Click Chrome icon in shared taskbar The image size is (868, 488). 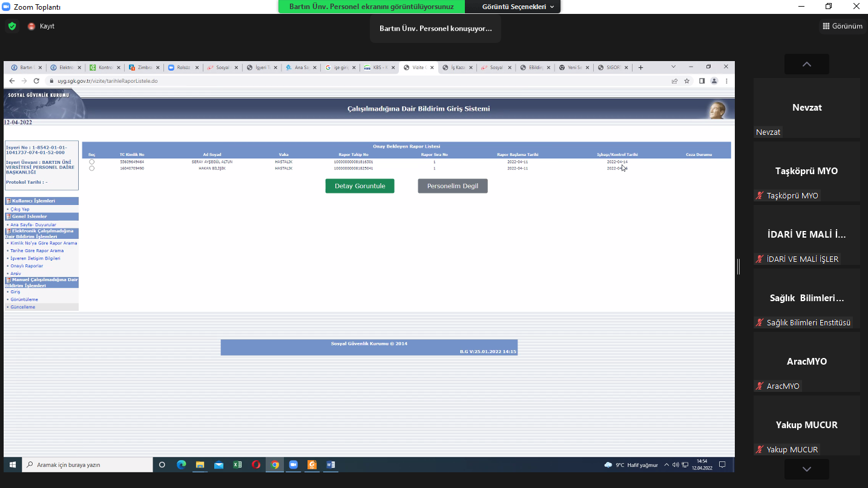(x=275, y=464)
